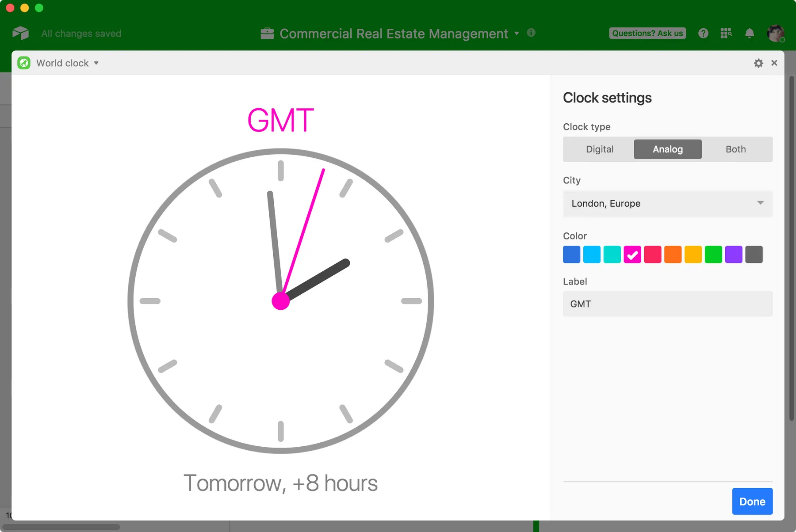Click the user profile avatar

pos(775,33)
